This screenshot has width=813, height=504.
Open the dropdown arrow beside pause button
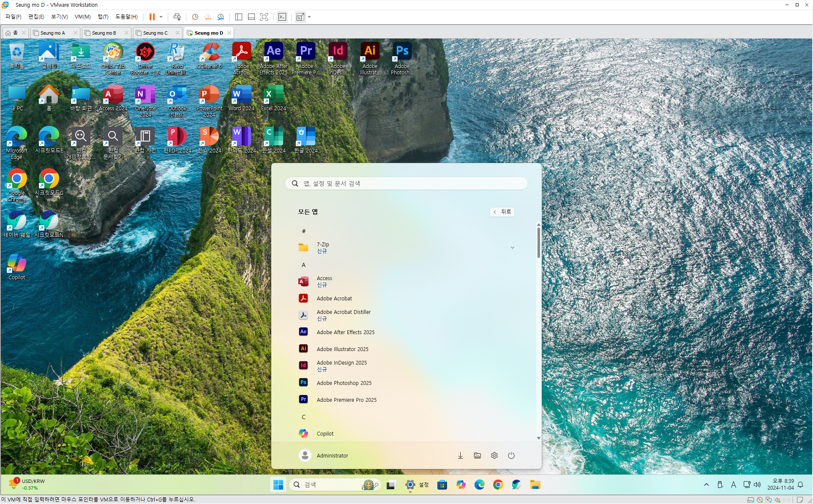coord(161,17)
